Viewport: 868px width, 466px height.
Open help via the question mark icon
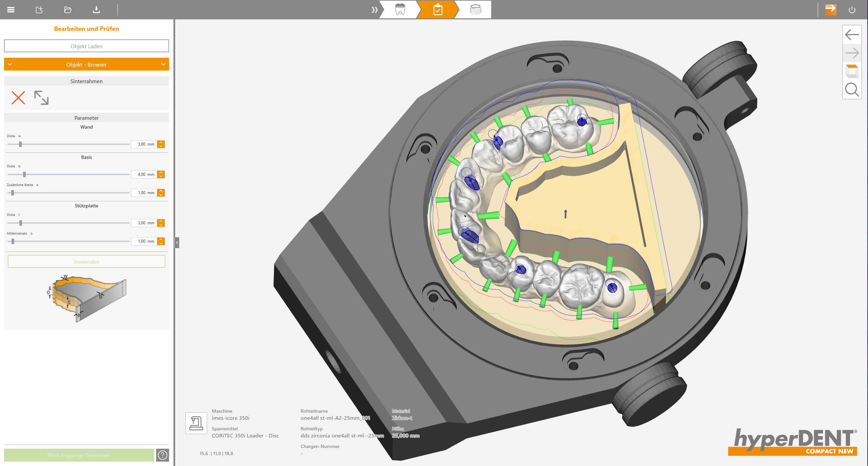pyautogui.click(x=162, y=455)
